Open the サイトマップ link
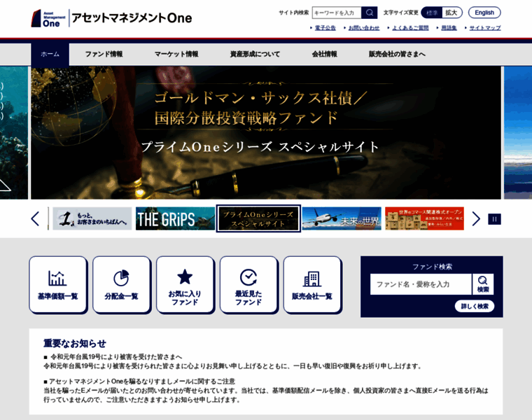Screen dimensions: 532x420 pyautogui.click(x=485, y=28)
